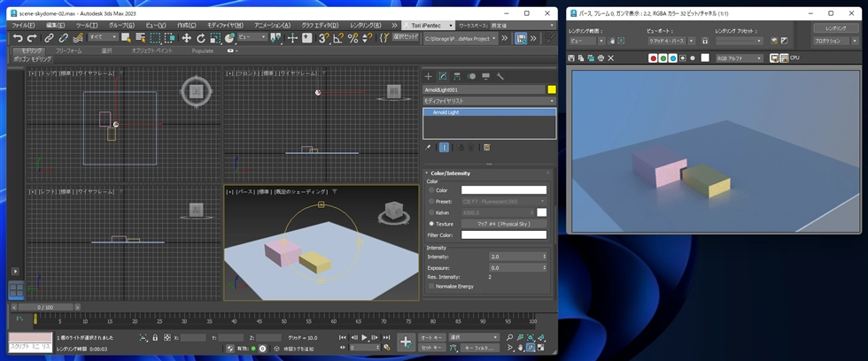Open the ファイル(F) menu
868x361 pixels.
click(23, 26)
